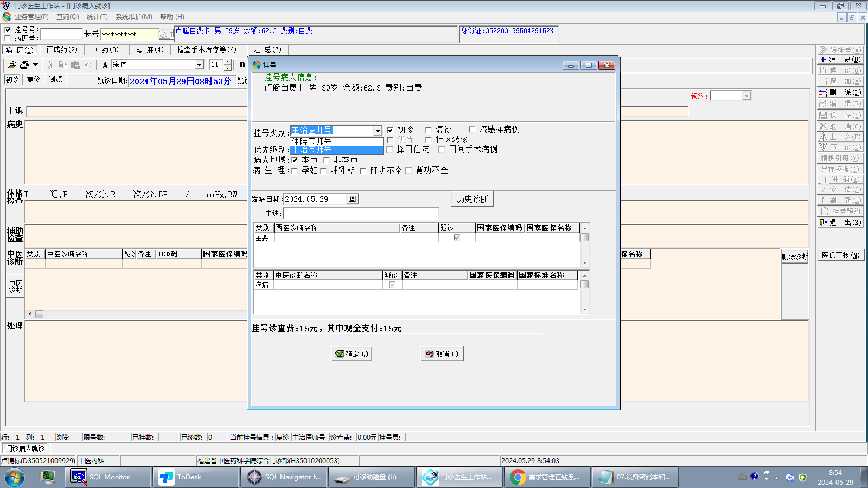Select 主治医师号 in the dropdown list

pos(336,150)
